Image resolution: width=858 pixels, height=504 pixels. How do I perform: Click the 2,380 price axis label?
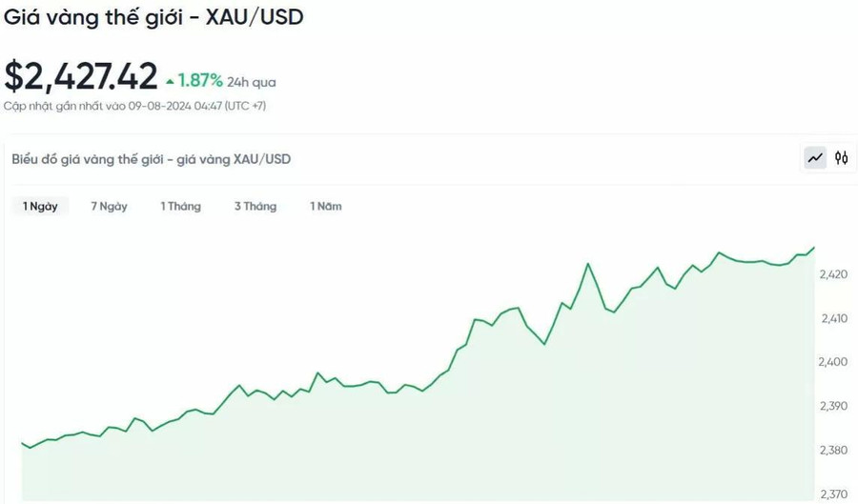point(833,450)
